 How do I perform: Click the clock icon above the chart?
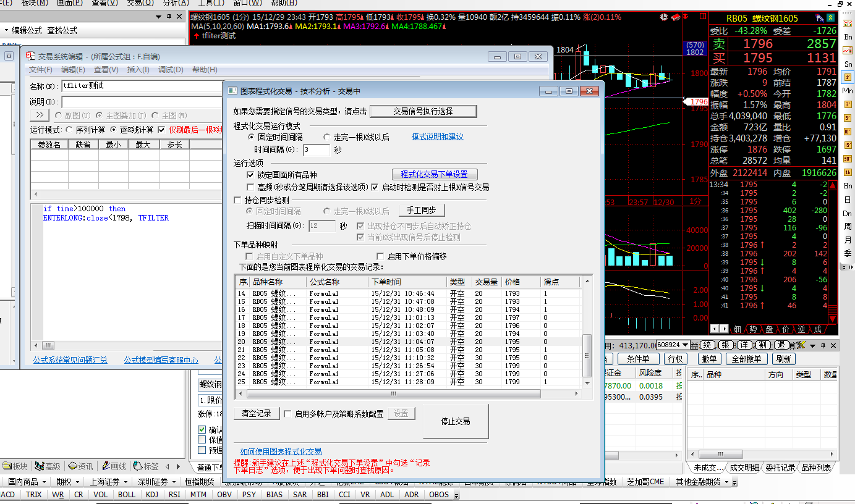tap(663, 18)
